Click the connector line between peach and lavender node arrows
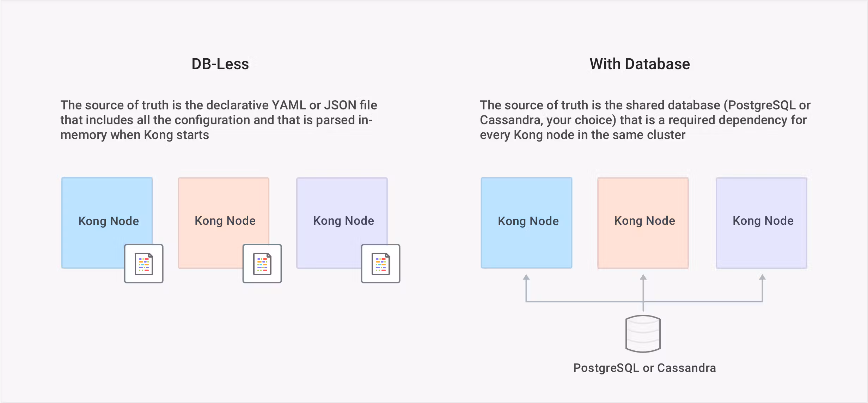Viewport: 868px width, 403px height. click(703, 301)
